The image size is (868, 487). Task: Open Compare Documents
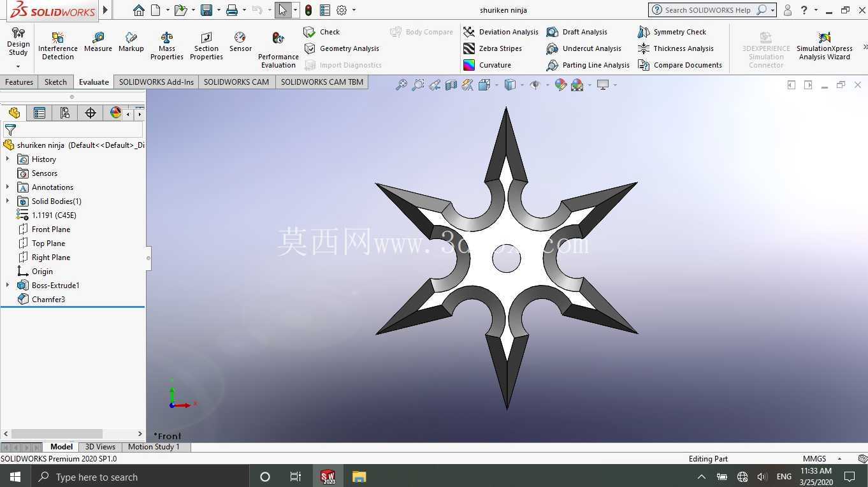point(680,65)
